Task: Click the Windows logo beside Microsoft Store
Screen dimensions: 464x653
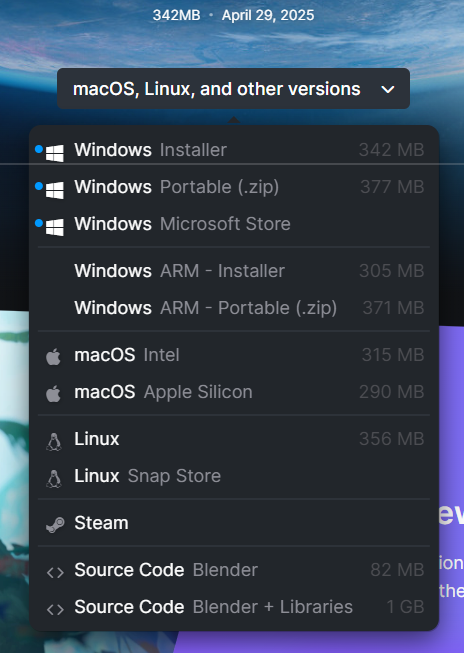Action: click(55, 228)
